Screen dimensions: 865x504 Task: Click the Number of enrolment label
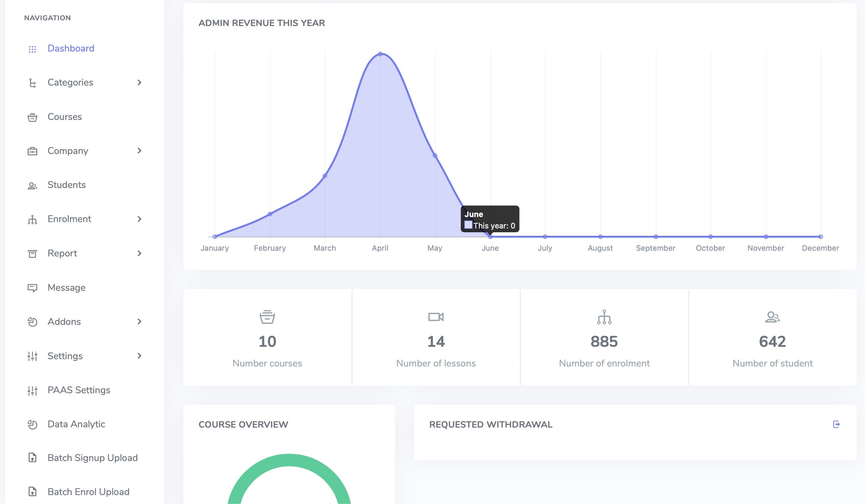click(x=604, y=363)
